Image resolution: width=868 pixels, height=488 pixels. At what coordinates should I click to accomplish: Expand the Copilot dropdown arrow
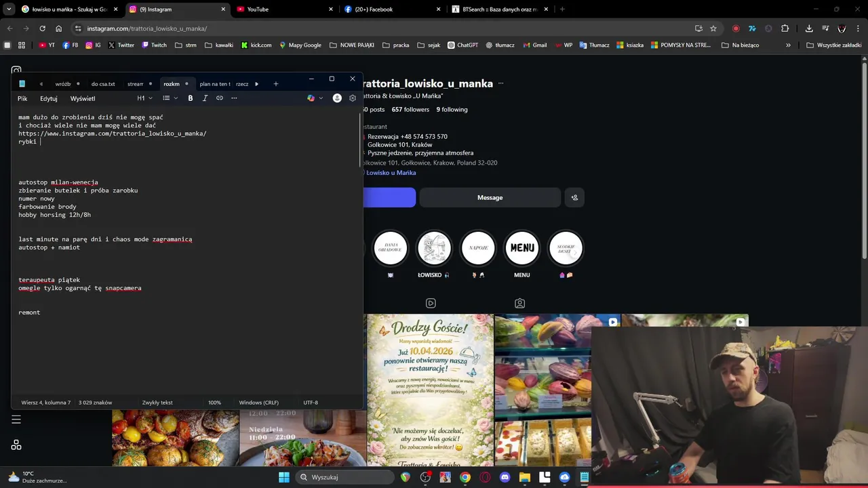coord(321,98)
